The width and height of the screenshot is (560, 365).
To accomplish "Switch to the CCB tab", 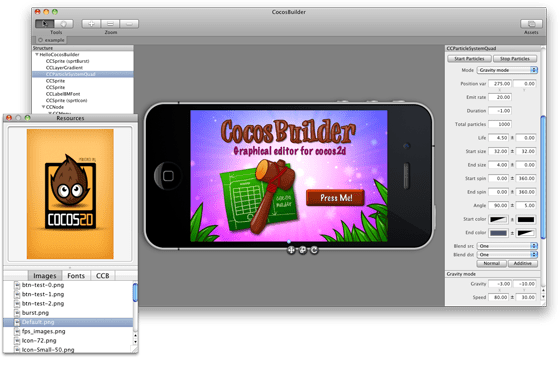I will coord(102,276).
